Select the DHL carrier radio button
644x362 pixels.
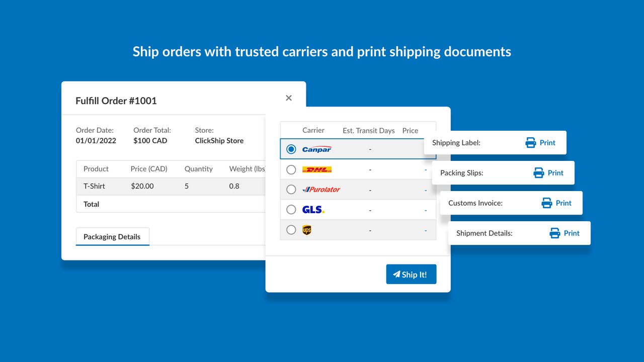[291, 169]
